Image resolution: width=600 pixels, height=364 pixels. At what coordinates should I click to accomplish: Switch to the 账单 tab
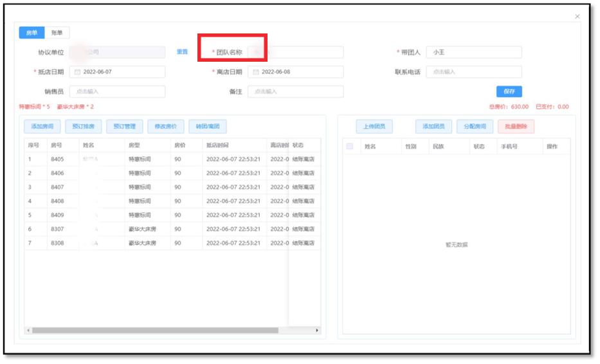(x=57, y=33)
